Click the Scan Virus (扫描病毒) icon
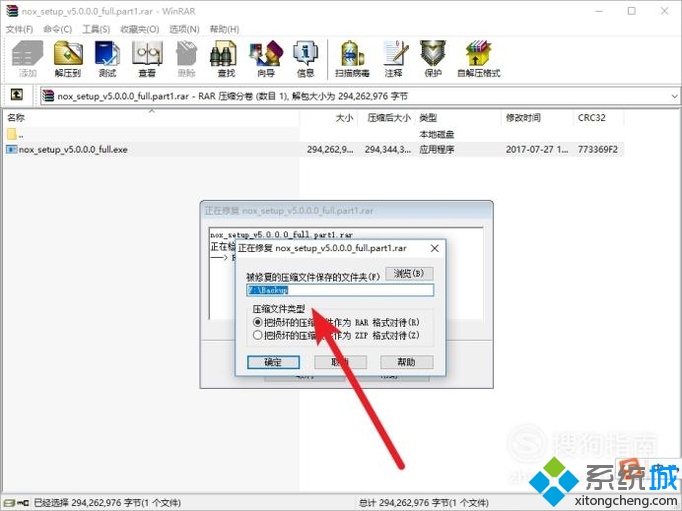Image resolution: width=682 pixels, height=511 pixels. pyautogui.click(x=352, y=59)
